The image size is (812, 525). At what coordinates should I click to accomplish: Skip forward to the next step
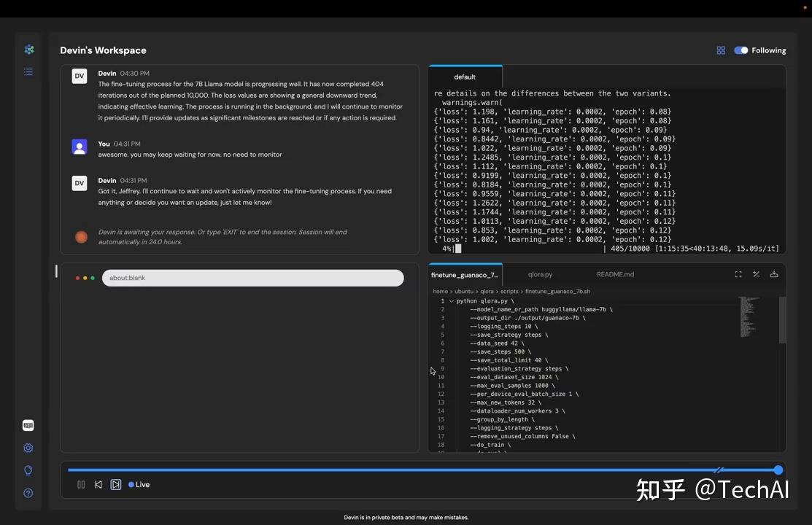tap(116, 485)
